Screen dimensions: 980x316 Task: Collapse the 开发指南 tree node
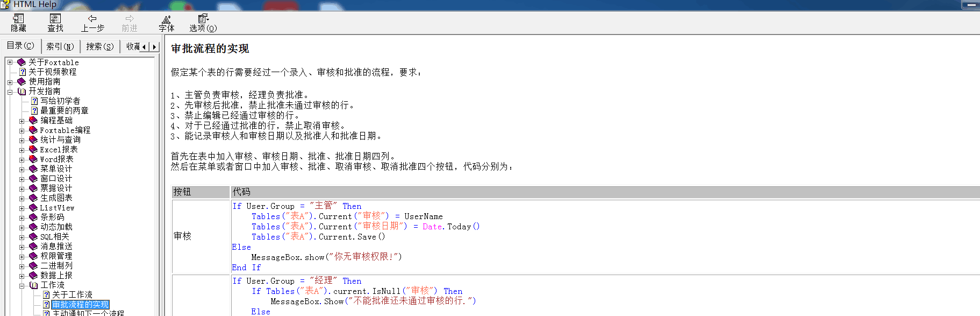coord(10,92)
